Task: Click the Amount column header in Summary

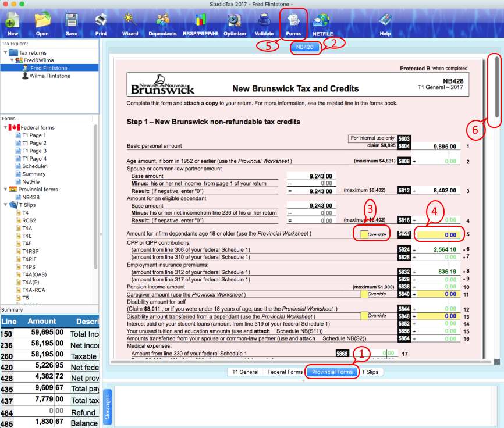Action: pyautogui.click(x=41, y=321)
